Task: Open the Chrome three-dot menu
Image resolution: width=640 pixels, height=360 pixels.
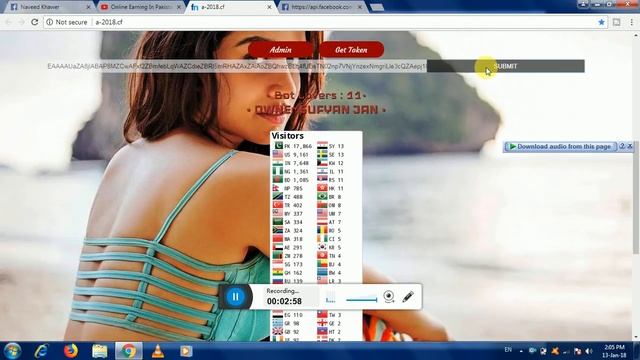Action: coord(631,22)
